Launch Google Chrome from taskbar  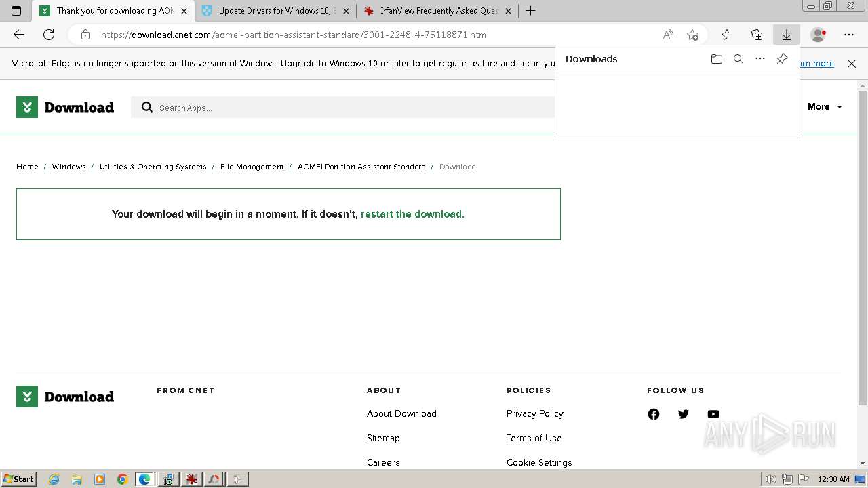tap(122, 479)
